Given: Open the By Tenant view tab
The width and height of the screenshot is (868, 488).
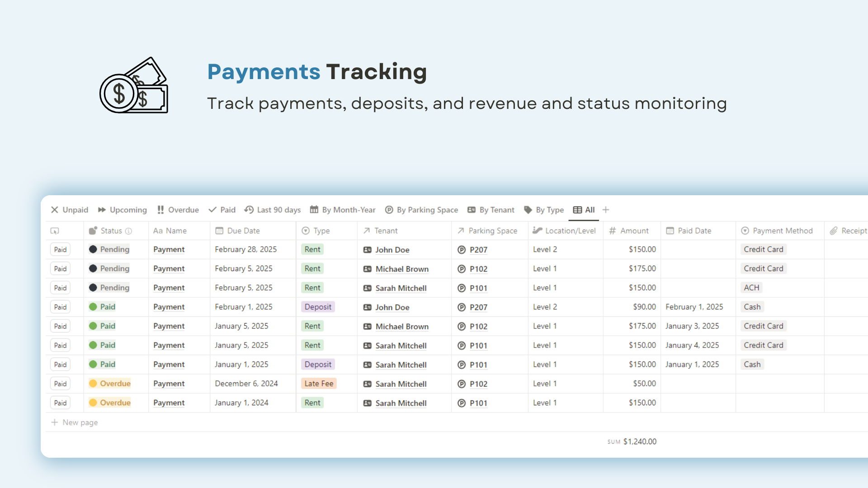Looking at the screenshot, I should coord(491,210).
